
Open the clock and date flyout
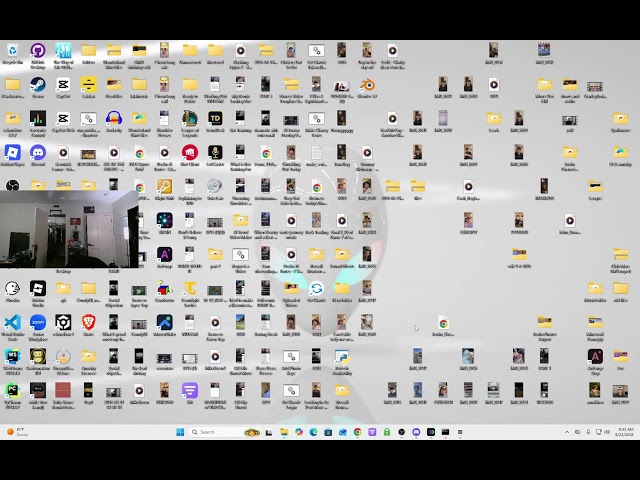(x=624, y=432)
